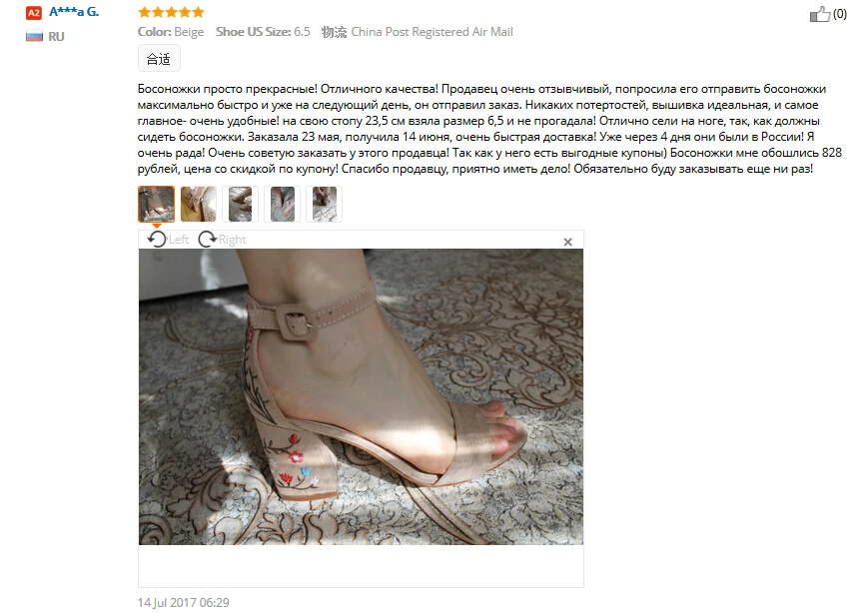This screenshot has height=613, width=868.
Task: Select the fourth review photo thumbnail
Action: tap(283, 204)
